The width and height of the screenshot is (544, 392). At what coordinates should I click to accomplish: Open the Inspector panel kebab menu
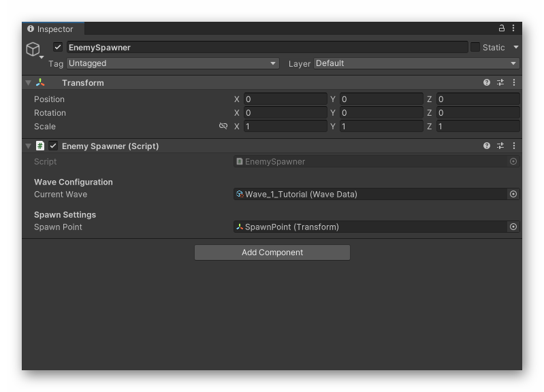tap(513, 29)
